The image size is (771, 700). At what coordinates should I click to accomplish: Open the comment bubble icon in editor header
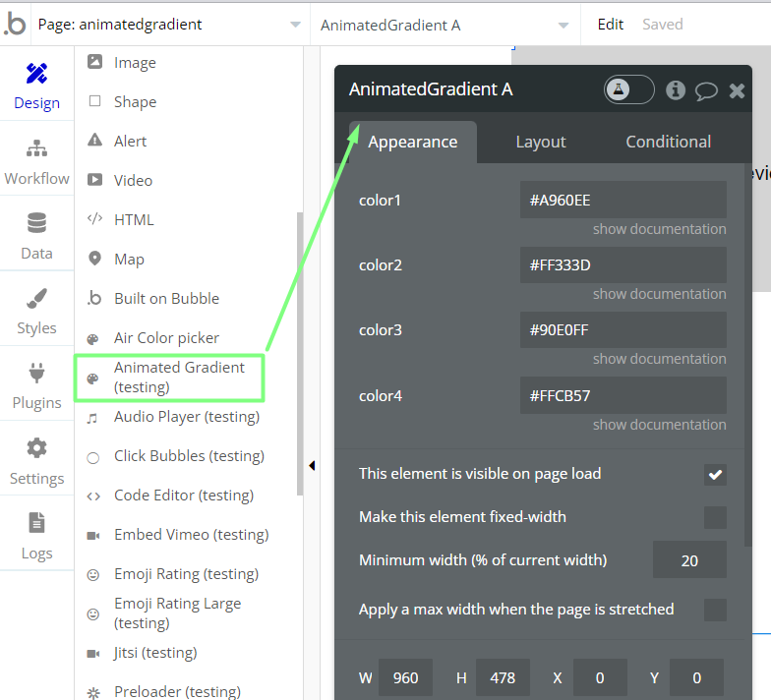pos(706,90)
